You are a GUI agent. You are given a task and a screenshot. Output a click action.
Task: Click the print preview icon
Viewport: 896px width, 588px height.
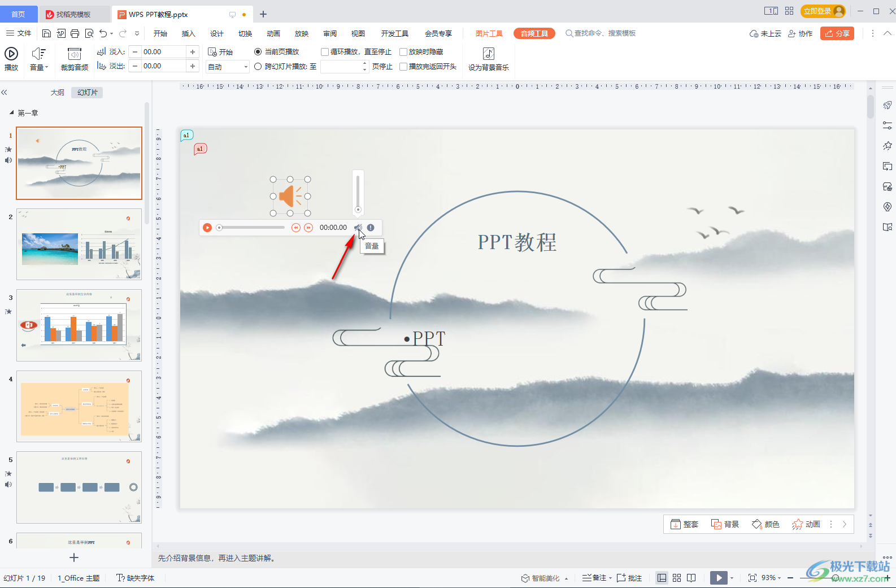(x=89, y=33)
